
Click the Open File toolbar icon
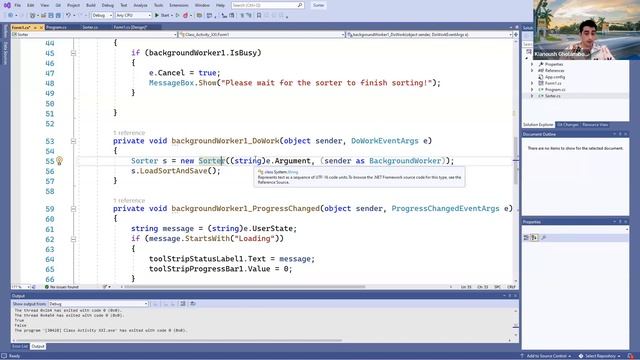pyautogui.click(x=43, y=16)
